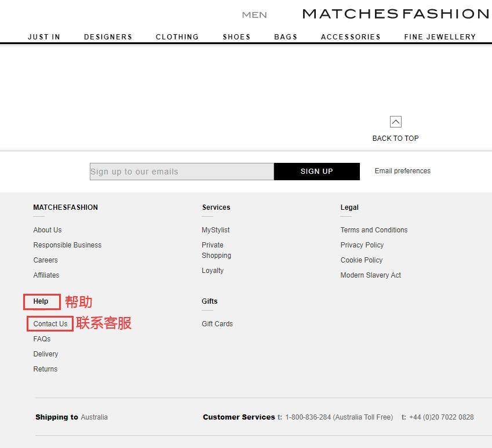492x448 pixels.
Task: Open the Contact Us link
Action: (50, 324)
